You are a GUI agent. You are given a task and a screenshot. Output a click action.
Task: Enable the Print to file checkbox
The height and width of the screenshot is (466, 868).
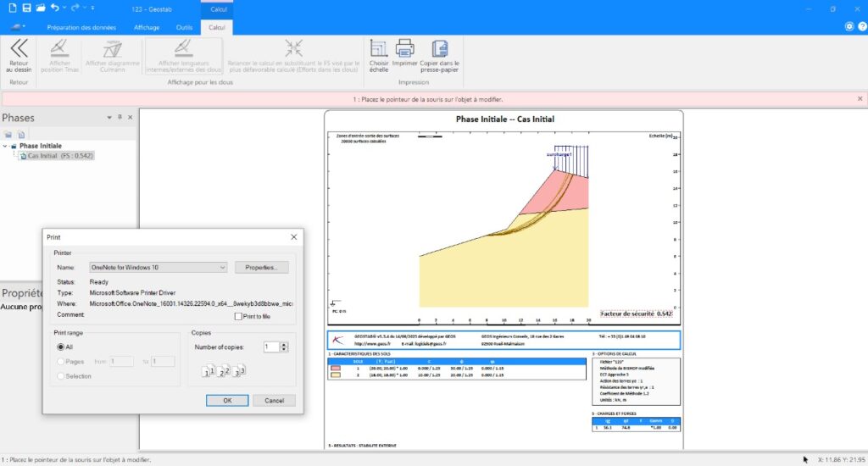(x=238, y=317)
